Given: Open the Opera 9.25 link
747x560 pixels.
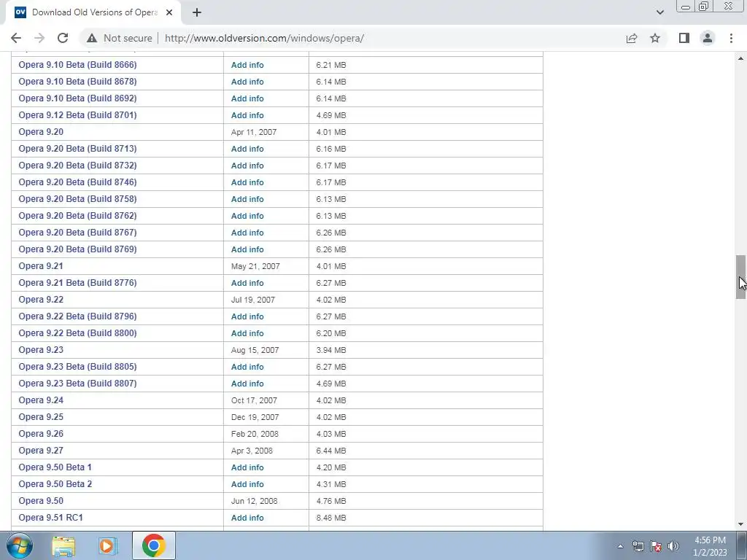Looking at the screenshot, I should [41, 416].
